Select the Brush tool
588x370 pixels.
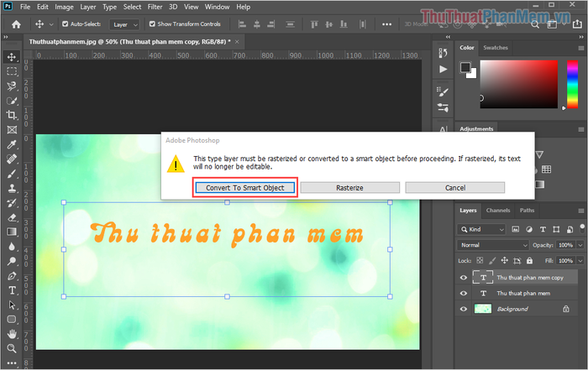point(12,174)
